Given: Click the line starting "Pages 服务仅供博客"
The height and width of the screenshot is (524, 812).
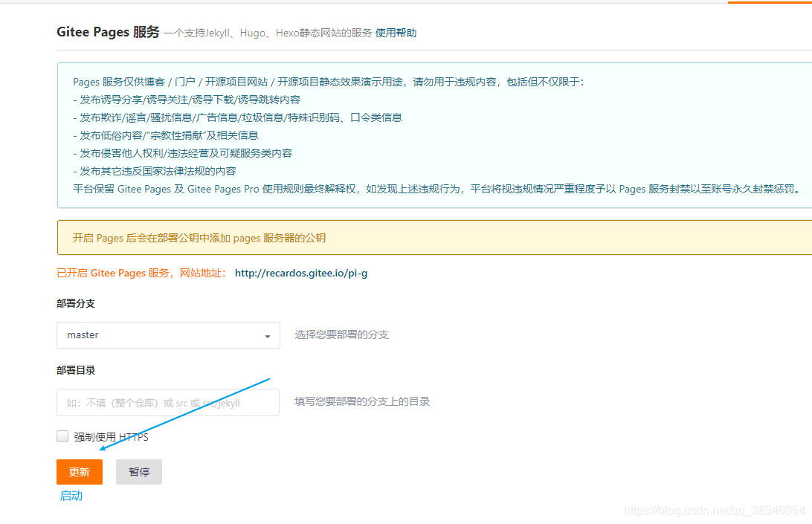Looking at the screenshot, I should tap(329, 82).
